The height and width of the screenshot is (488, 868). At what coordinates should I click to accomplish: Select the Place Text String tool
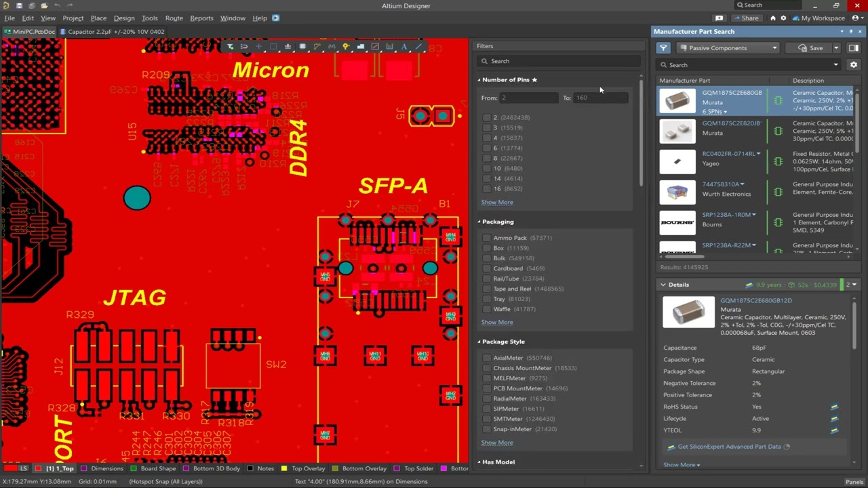(404, 47)
